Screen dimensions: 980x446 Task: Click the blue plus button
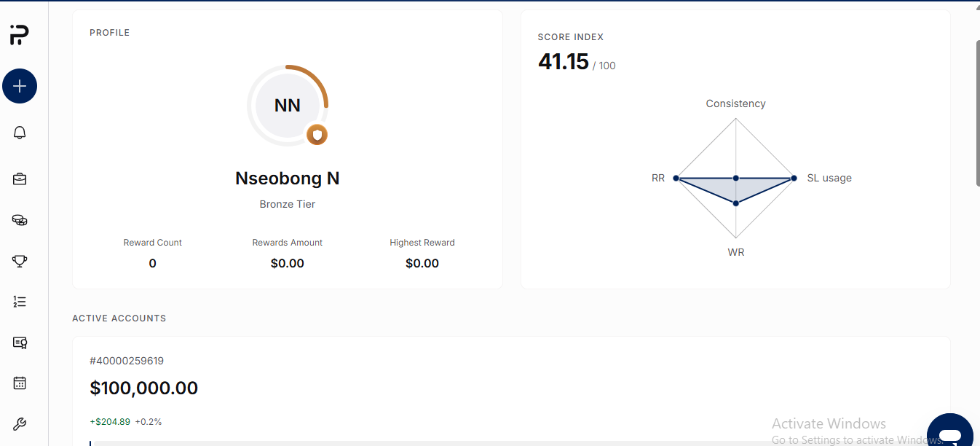pos(20,86)
